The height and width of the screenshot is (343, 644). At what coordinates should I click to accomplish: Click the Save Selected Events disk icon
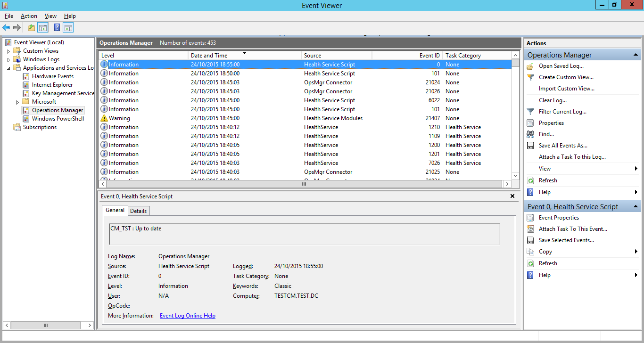[530, 240]
